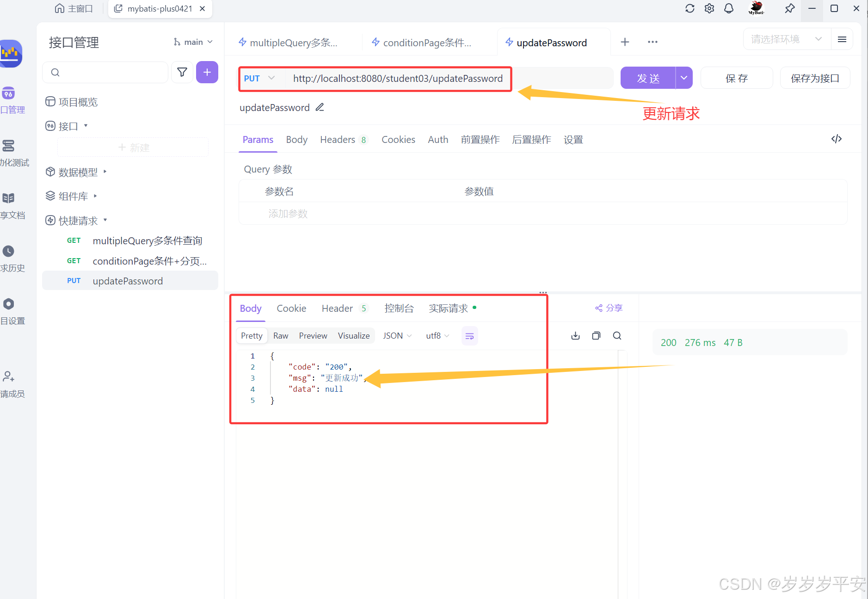Image resolution: width=868 pixels, height=599 pixels.
Task: Toggle word wrap in response viewer
Action: click(x=469, y=335)
